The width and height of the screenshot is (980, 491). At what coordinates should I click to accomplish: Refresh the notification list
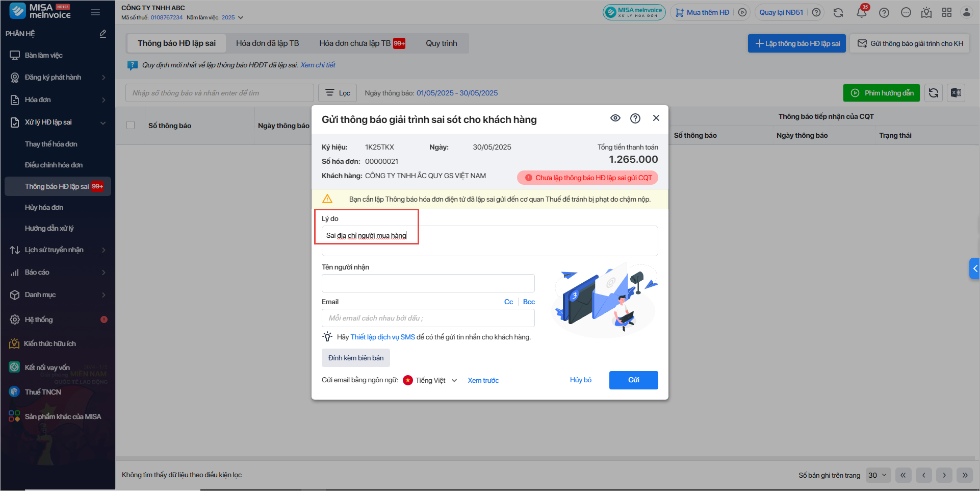pyautogui.click(x=934, y=93)
